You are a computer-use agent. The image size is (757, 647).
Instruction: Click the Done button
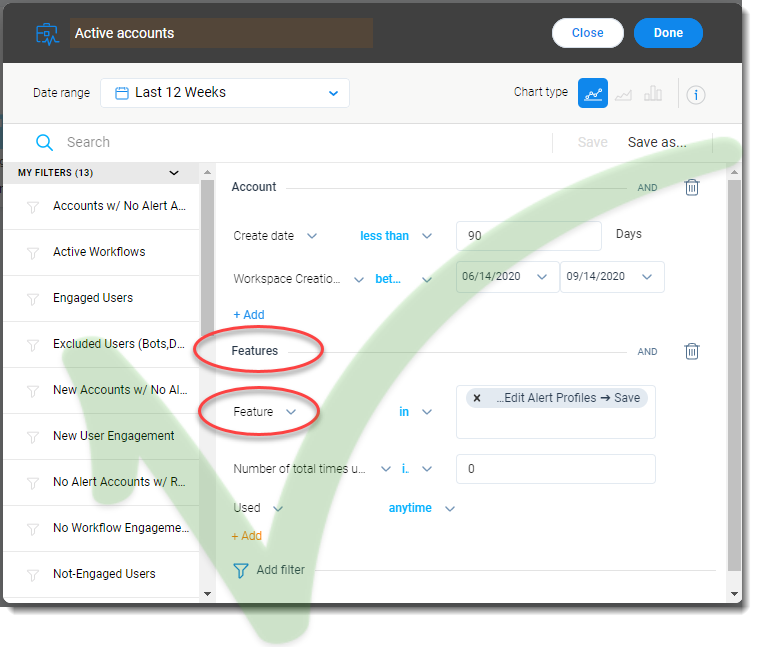tap(668, 33)
